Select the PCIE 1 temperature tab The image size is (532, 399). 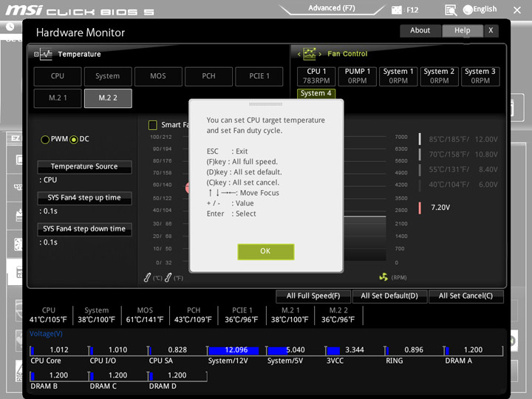(x=259, y=76)
